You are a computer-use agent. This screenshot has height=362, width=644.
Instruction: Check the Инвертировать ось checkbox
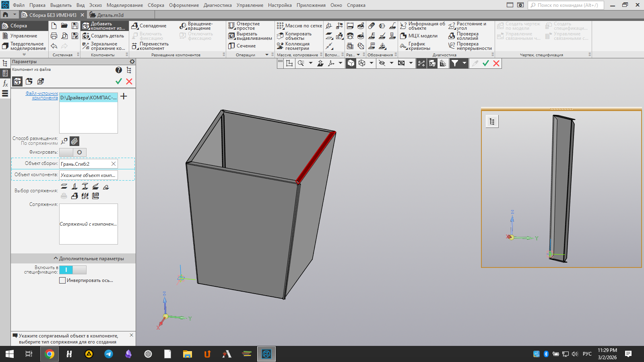point(62,280)
